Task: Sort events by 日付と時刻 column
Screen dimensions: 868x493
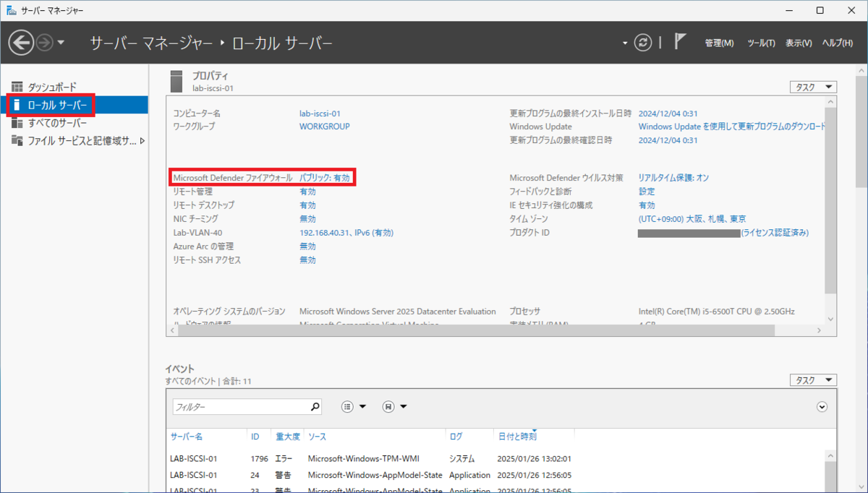Action: click(516, 437)
